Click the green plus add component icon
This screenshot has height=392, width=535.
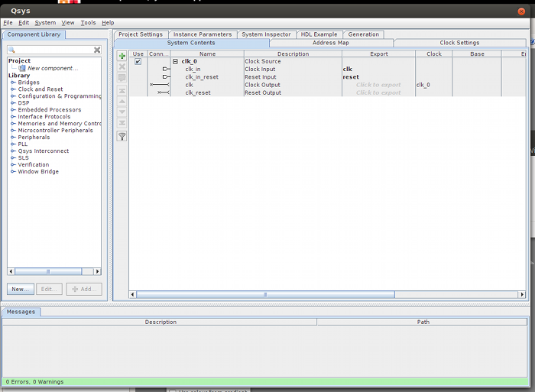[x=122, y=57]
